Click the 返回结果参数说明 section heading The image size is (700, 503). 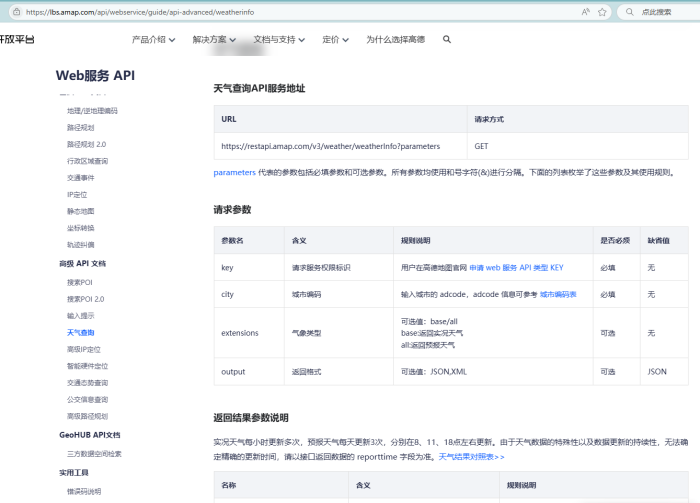pos(251,418)
